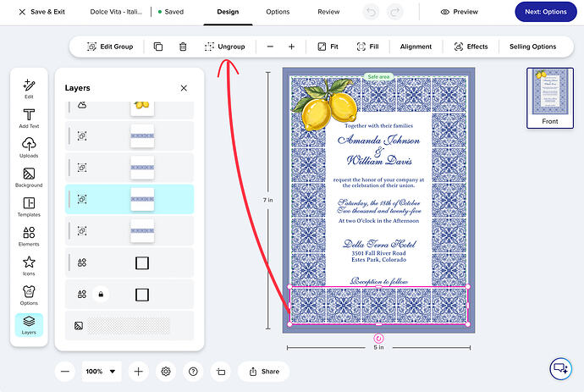Viewport: 584px width, 392px height.
Task: Open the Elements panel
Action: [x=29, y=236]
